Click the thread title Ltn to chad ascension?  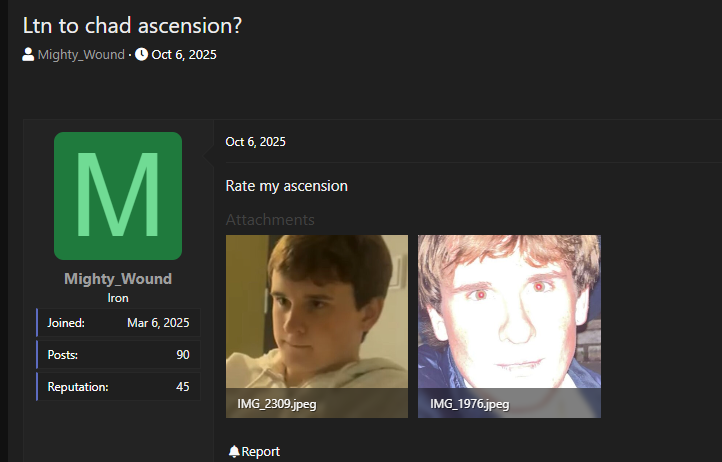[x=132, y=25]
